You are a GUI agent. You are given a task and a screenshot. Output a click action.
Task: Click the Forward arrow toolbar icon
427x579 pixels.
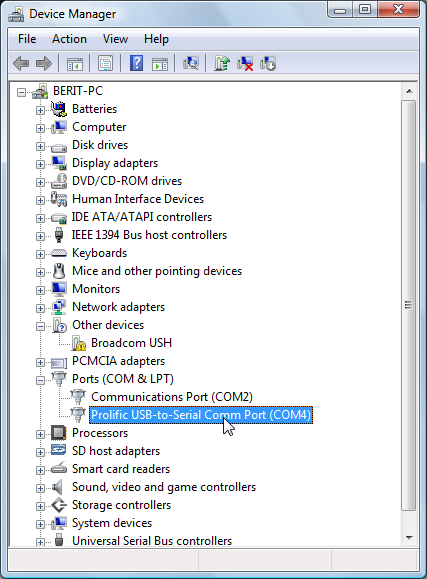pyautogui.click(x=44, y=64)
